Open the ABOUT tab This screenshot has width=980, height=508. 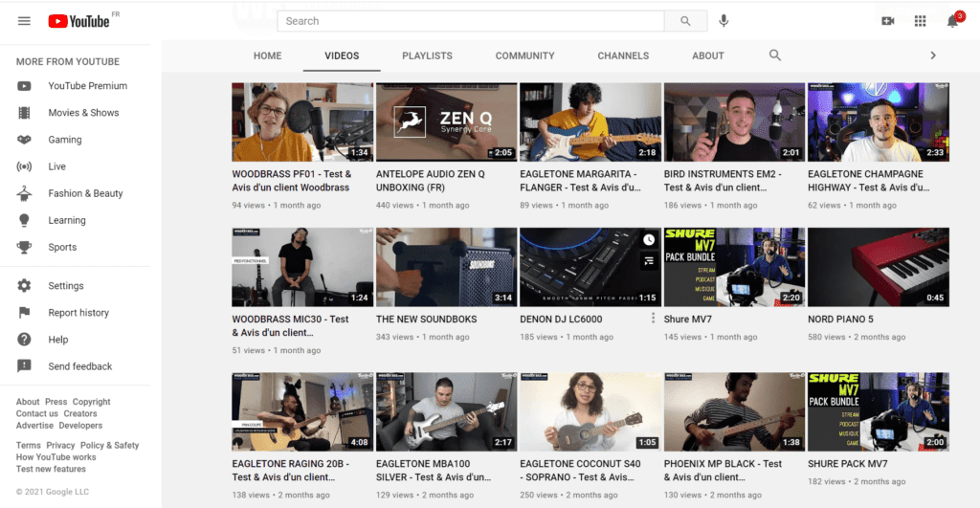708,55
